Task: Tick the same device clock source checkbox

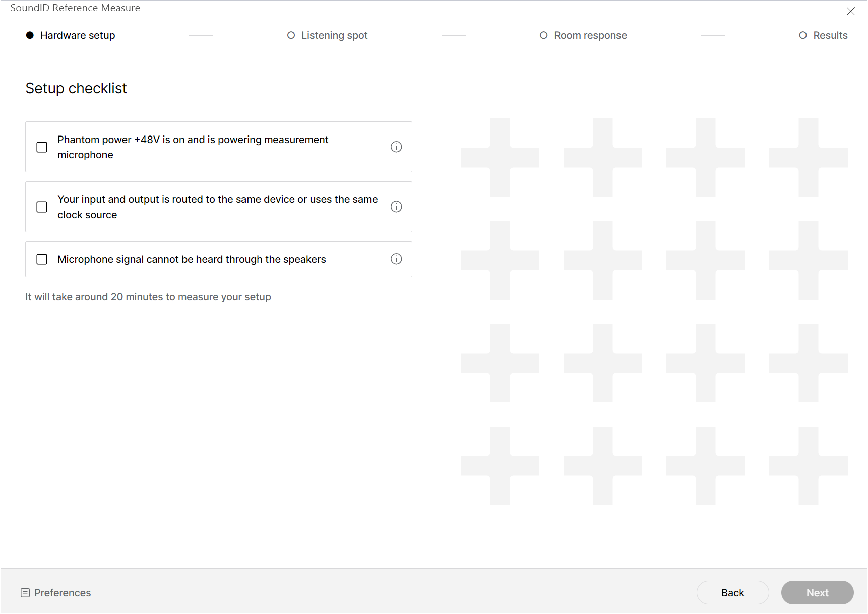Action: pos(42,207)
